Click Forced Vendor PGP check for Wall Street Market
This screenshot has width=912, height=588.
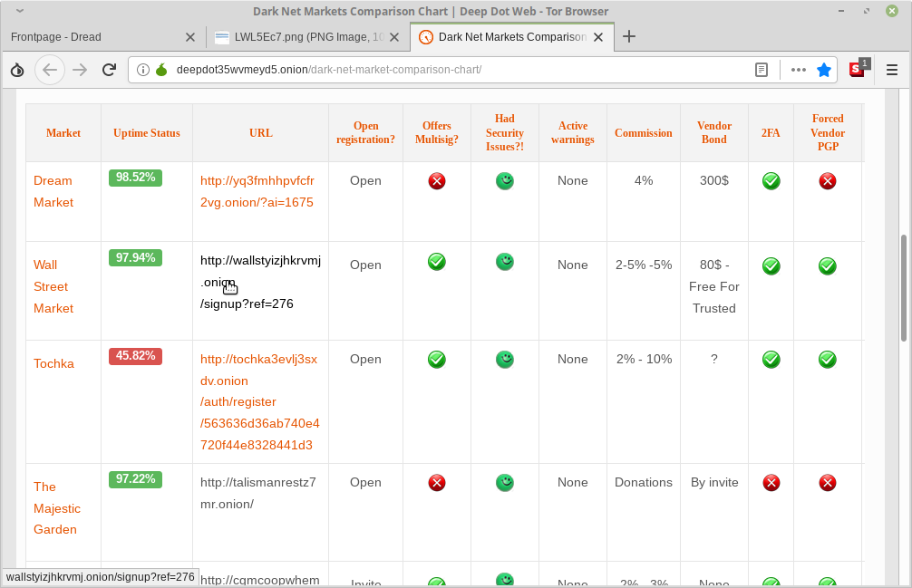828,265
